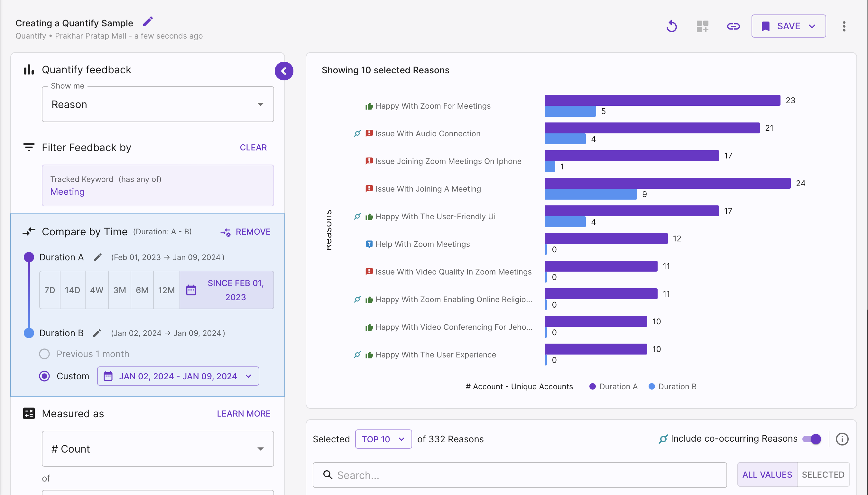Open the Show me Reason dropdown

[158, 104]
